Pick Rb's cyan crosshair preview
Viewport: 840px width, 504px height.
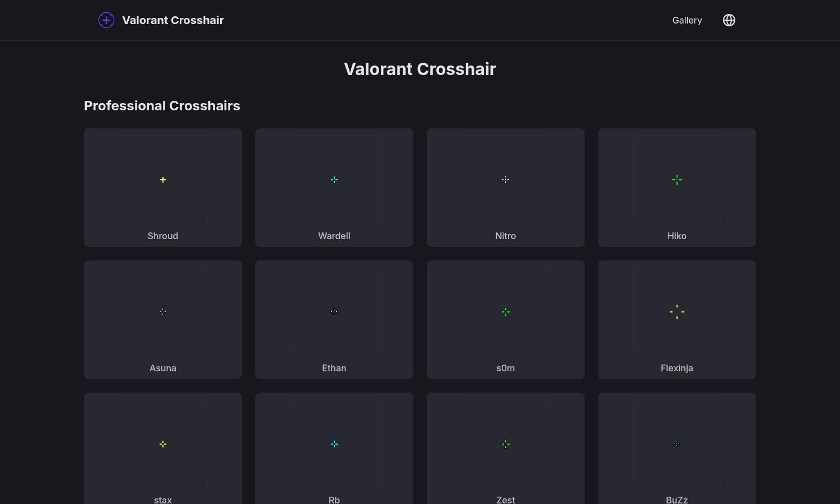[x=334, y=444]
